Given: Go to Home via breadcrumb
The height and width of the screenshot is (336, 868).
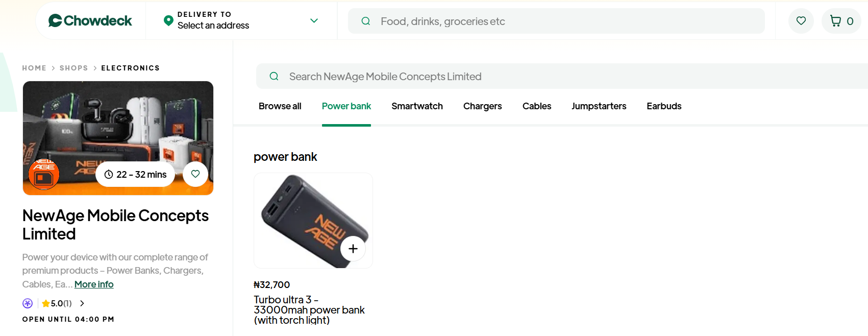Looking at the screenshot, I should [x=34, y=68].
